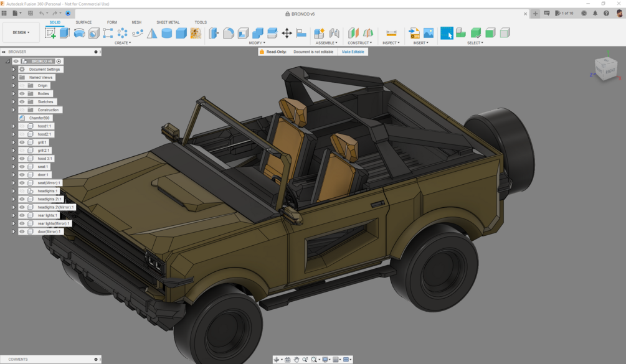The image size is (626, 364).
Task: Open the MODIFY dropdown menu
Action: 257,43
